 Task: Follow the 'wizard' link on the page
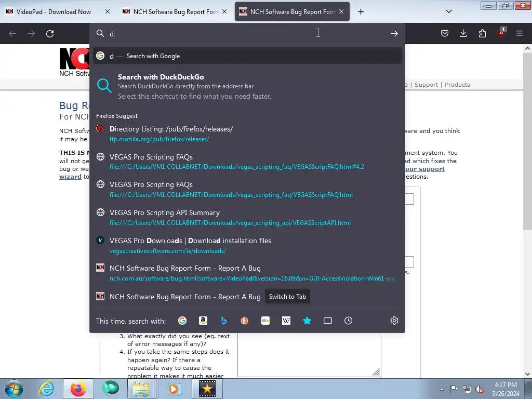pos(70,177)
